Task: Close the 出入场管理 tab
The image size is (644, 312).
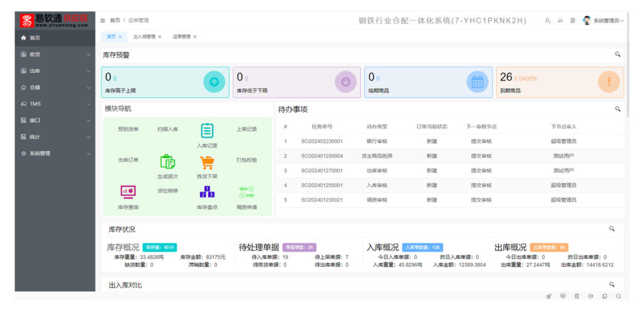Action: point(160,36)
